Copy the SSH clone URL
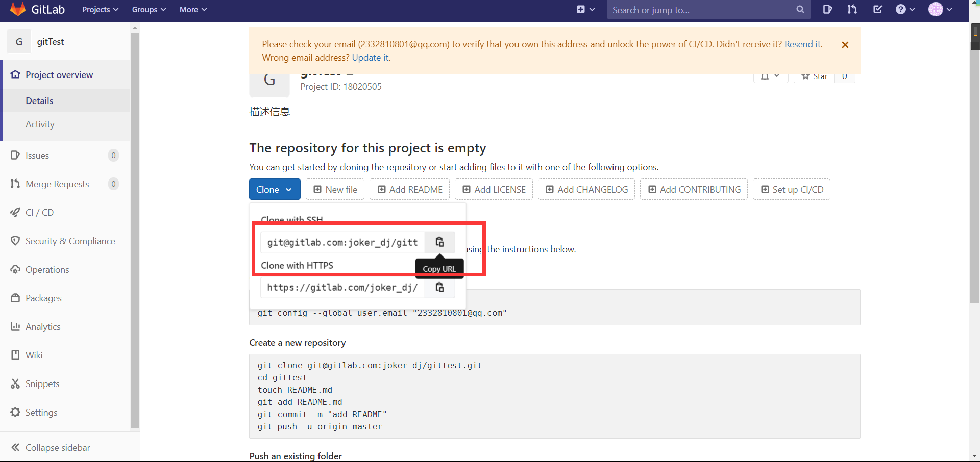Screen dimensions: 980x462 [439, 242]
